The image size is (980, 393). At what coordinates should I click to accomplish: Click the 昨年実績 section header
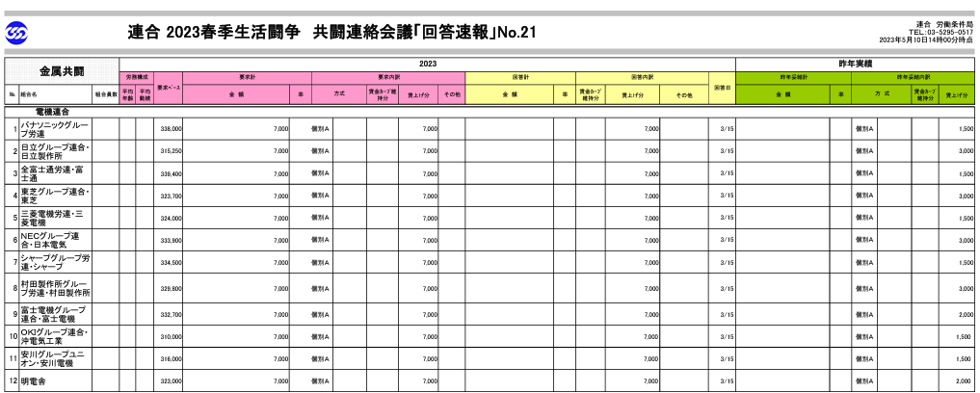(855, 64)
